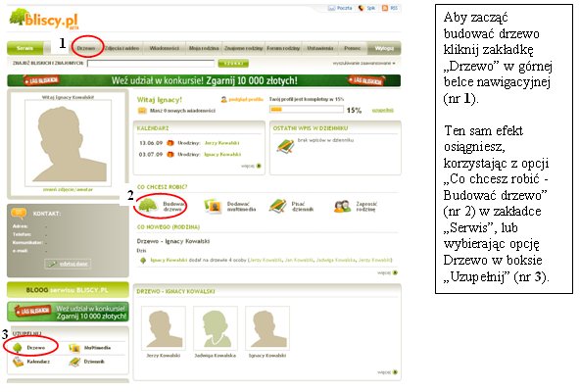Expand więcej under the family tree box
The image size is (580, 392).
(x=387, y=372)
